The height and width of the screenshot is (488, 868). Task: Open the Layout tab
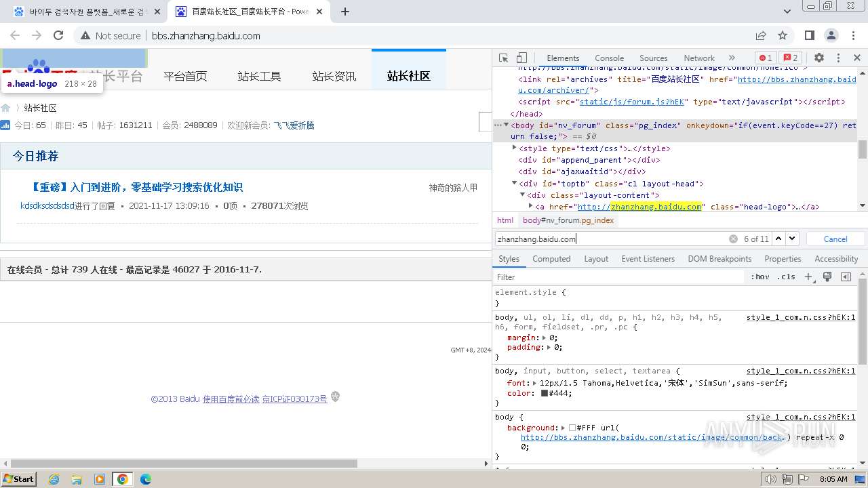point(596,259)
